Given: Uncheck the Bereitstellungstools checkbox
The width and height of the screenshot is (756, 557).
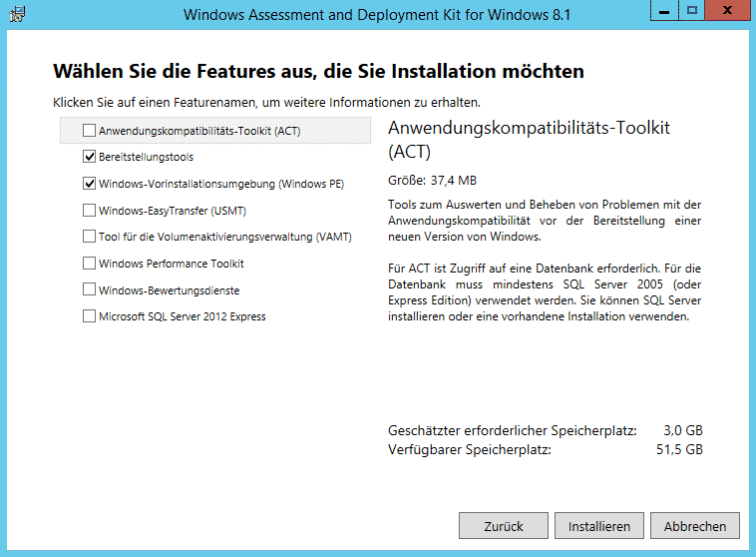Looking at the screenshot, I should click(x=89, y=157).
